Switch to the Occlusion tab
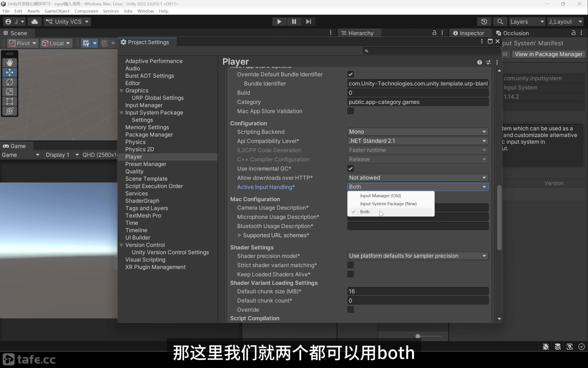 point(512,33)
